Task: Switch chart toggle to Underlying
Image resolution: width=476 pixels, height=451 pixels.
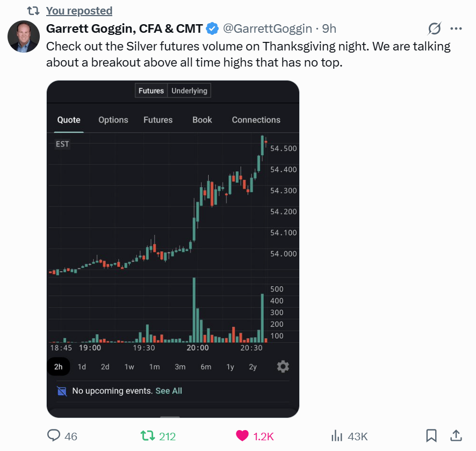Action: tap(189, 91)
